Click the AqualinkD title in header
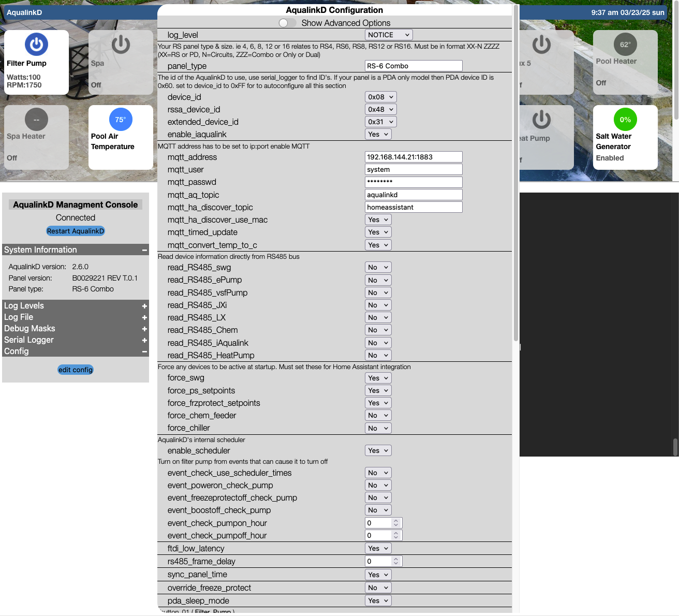This screenshot has height=616, width=679. pyautogui.click(x=24, y=12)
